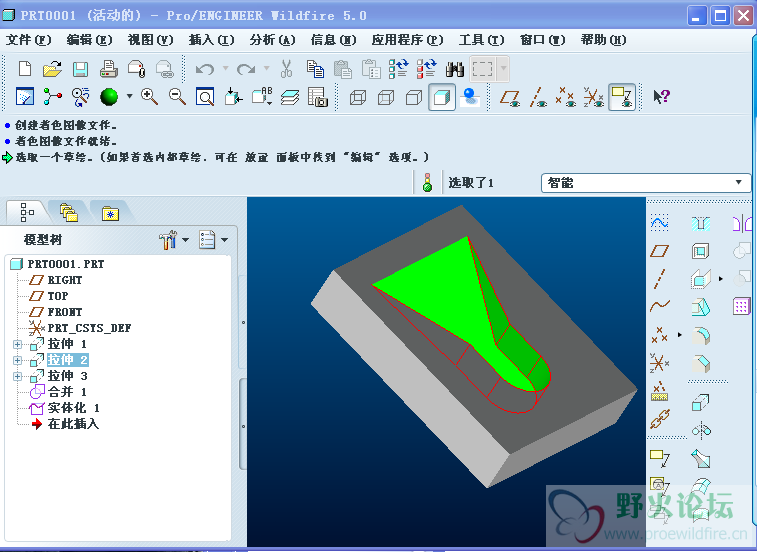Open a file using the folder icon
This screenshot has width=757, height=552.
coord(52,69)
